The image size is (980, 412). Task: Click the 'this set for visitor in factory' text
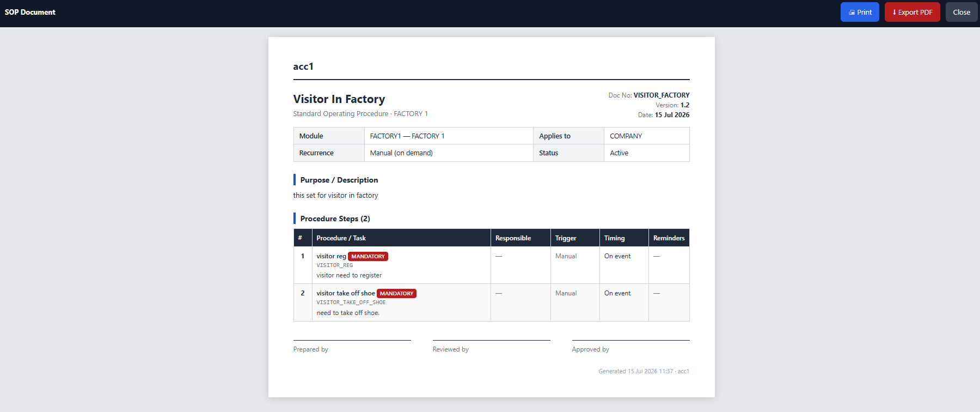click(335, 195)
